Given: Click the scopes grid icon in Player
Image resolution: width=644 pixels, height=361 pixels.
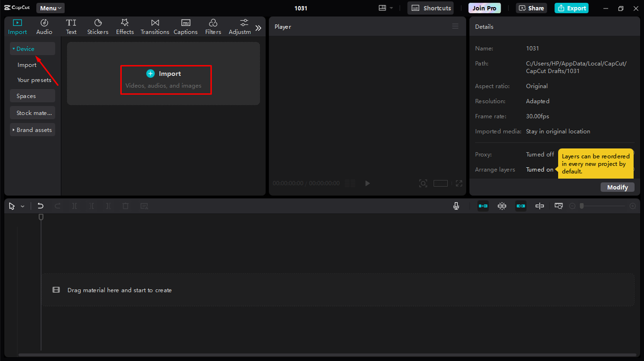Looking at the screenshot, I should point(351,184).
